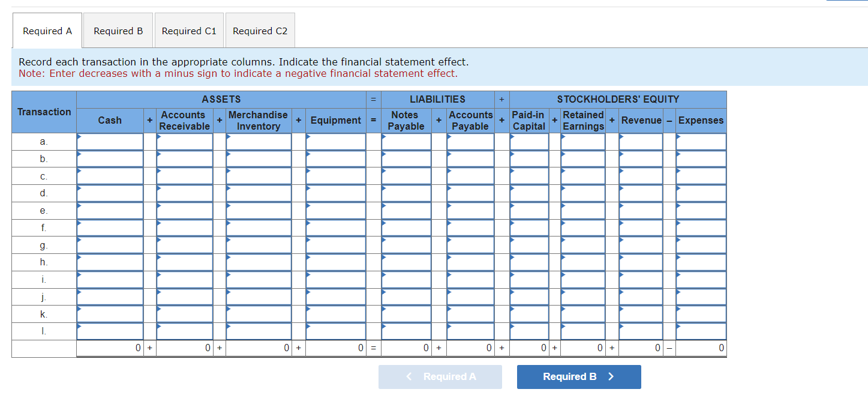Click the Cash cell for transaction k
The height and width of the screenshot is (407, 868).
[110, 314]
